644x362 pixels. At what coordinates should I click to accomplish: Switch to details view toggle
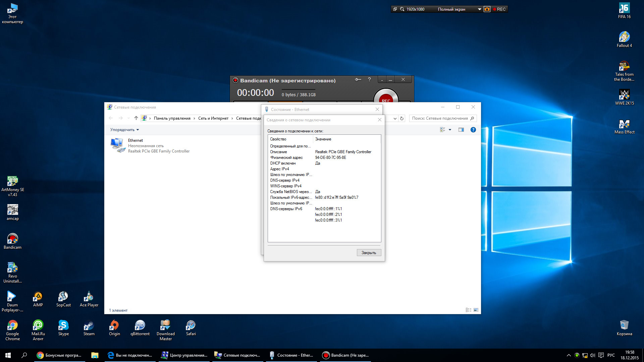[x=468, y=310]
